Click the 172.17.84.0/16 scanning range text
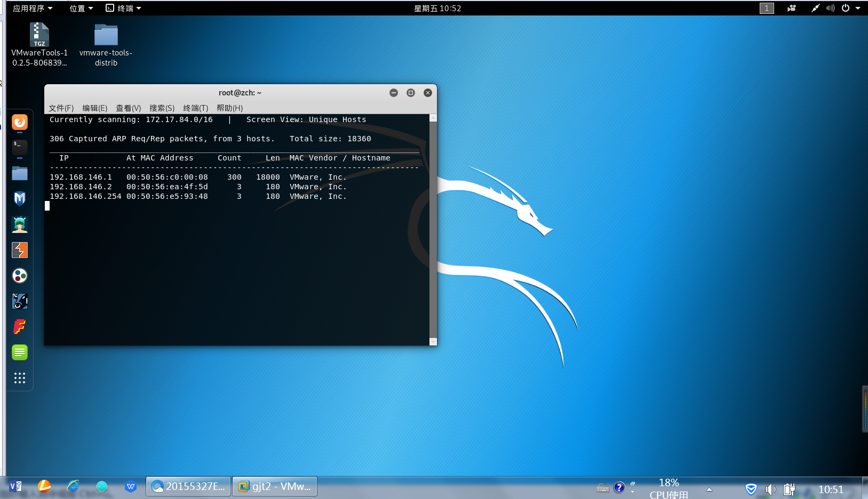Screen dimensions: 868x499 (x=179, y=119)
